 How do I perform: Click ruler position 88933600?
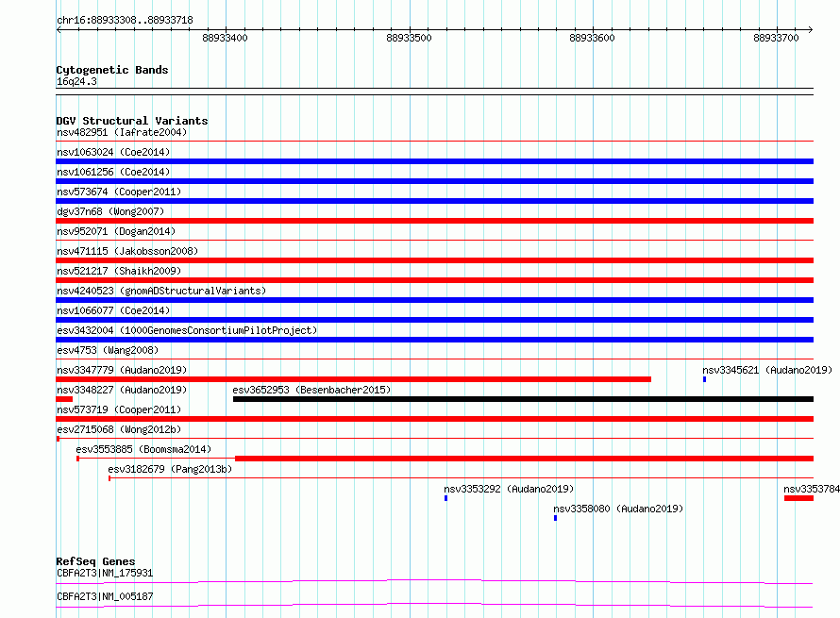coord(592,38)
